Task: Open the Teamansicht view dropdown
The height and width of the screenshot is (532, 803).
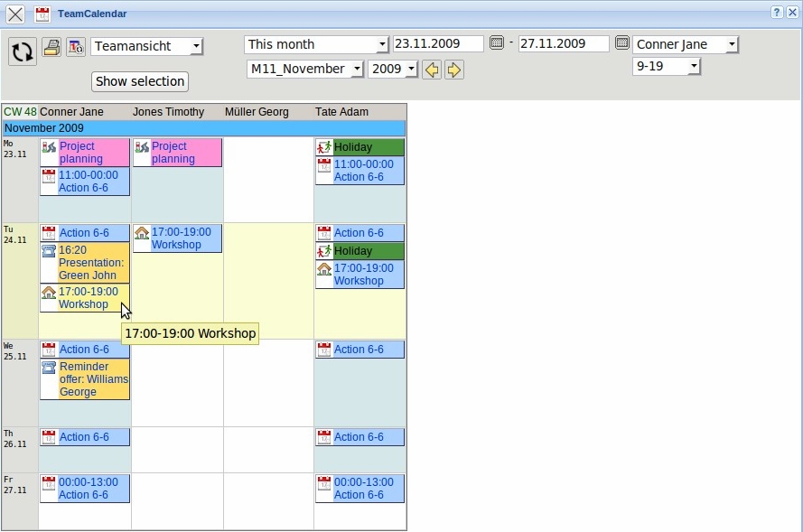Action: click(147, 46)
